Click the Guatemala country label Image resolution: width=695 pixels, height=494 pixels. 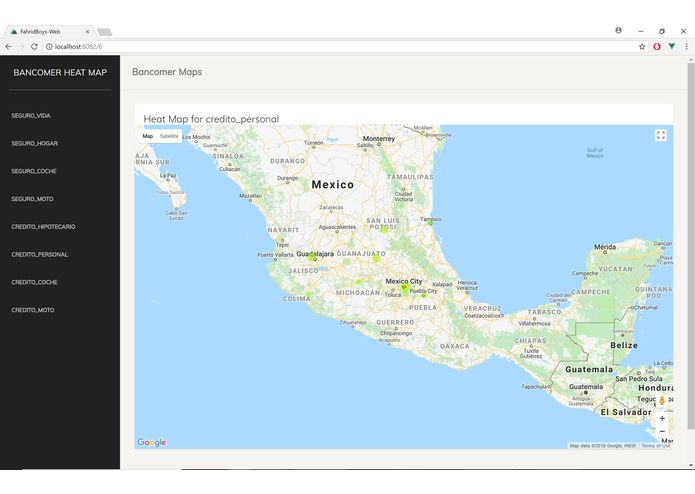click(x=589, y=369)
